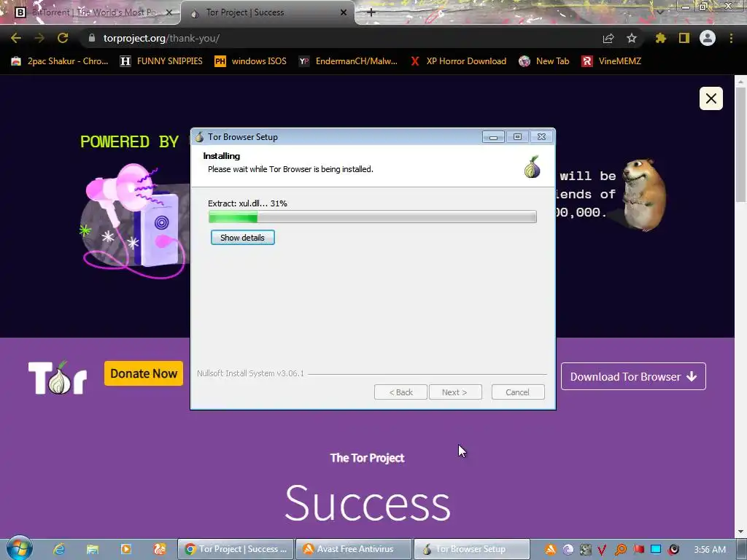Click the large "Success" heading
This screenshot has width=747, height=560.
(368, 503)
